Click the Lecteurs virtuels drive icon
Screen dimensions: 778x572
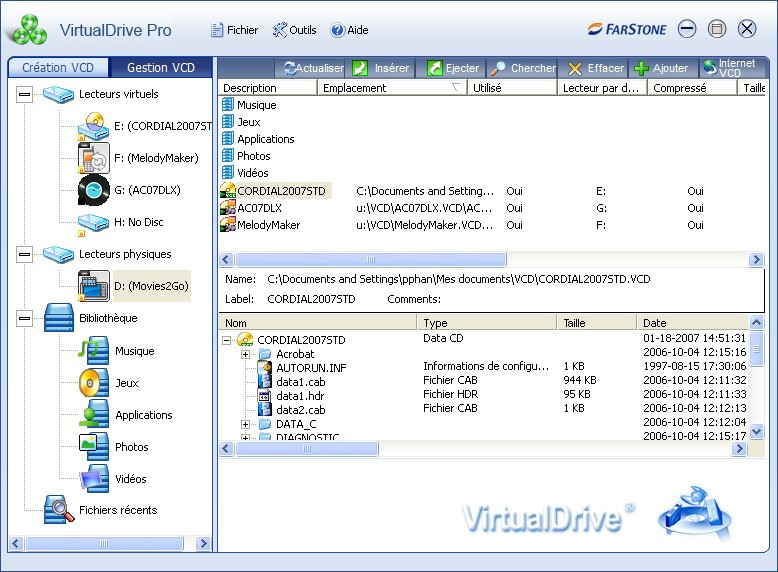(59, 94)
